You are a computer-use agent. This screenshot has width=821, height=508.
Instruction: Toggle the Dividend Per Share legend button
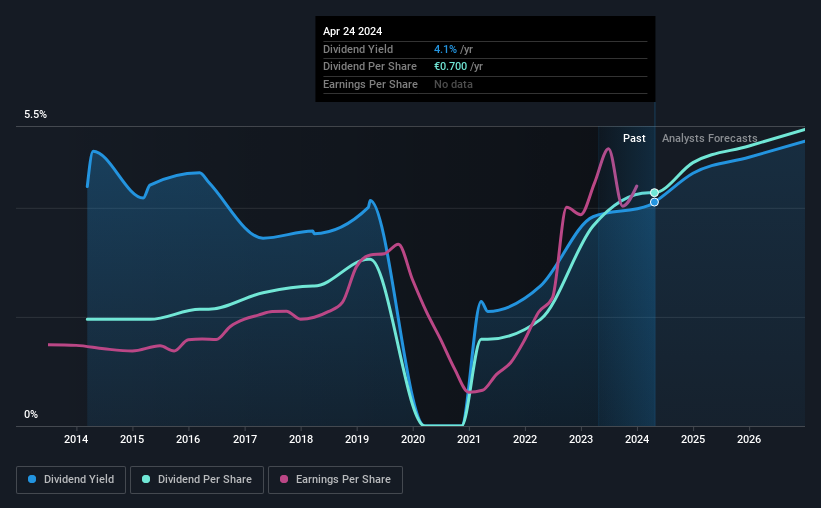(197, 480)
